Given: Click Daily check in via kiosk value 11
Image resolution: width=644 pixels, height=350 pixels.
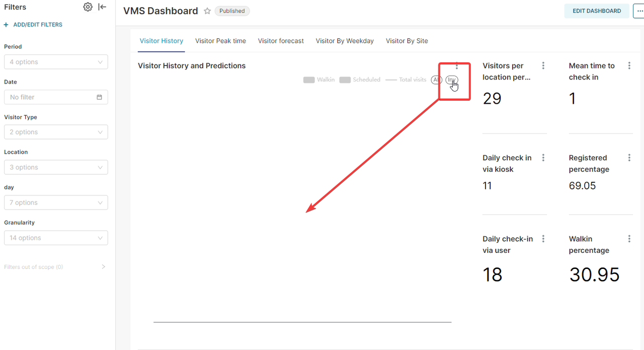Looking at the screenshot, I should (x=487, y=186).
